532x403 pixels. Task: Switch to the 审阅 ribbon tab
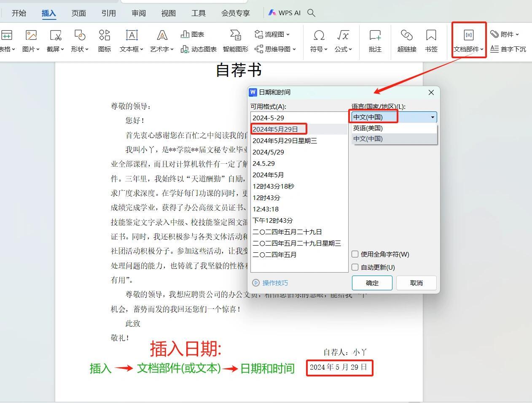138,13
